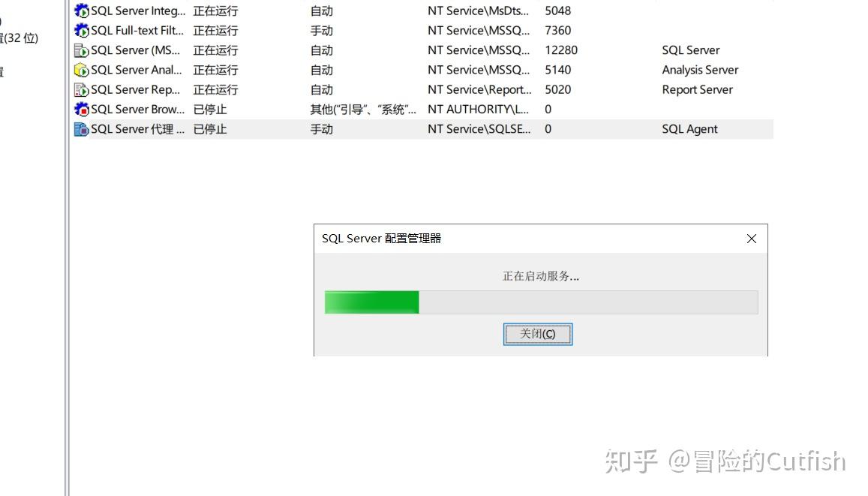This screenshot has height=496, width=868.
Task: Select the stopped SQL Server Browser icon
Action: [81, 109]
